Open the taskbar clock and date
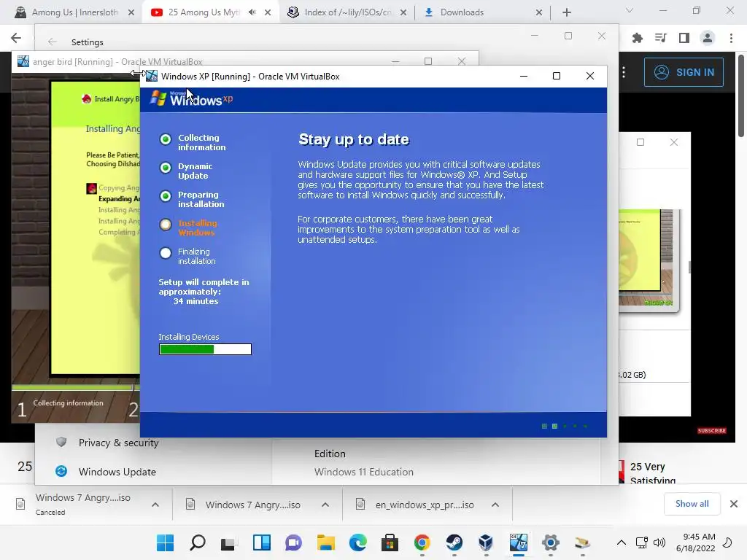Screen dimensions: 747x560 pos(695,542)
